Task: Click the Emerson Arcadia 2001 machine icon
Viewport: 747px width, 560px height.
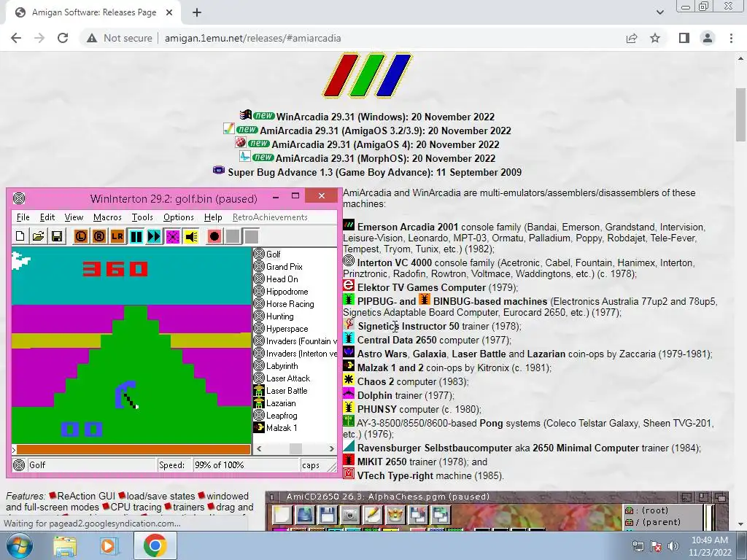Action: [349, 225]
